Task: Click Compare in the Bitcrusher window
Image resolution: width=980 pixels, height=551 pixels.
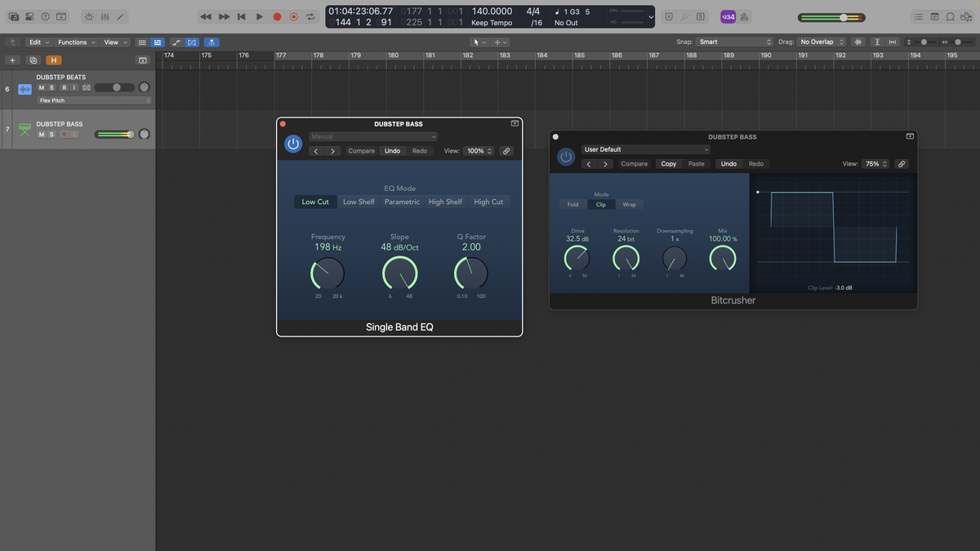Action: pos(634,163)
